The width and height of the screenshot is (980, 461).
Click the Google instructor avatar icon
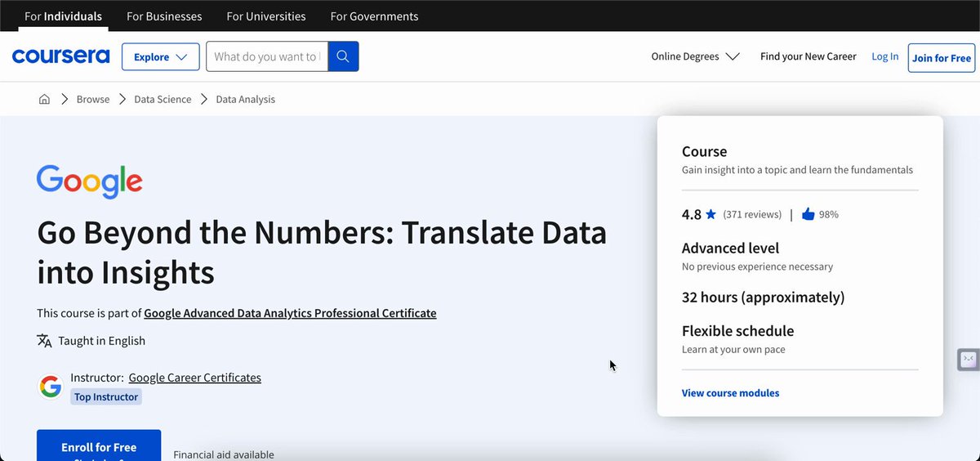[x=50, y=387]
